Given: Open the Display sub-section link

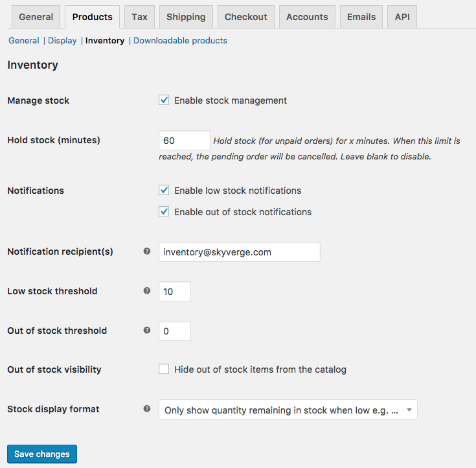Looking at the screenshot, I should 62,40.
